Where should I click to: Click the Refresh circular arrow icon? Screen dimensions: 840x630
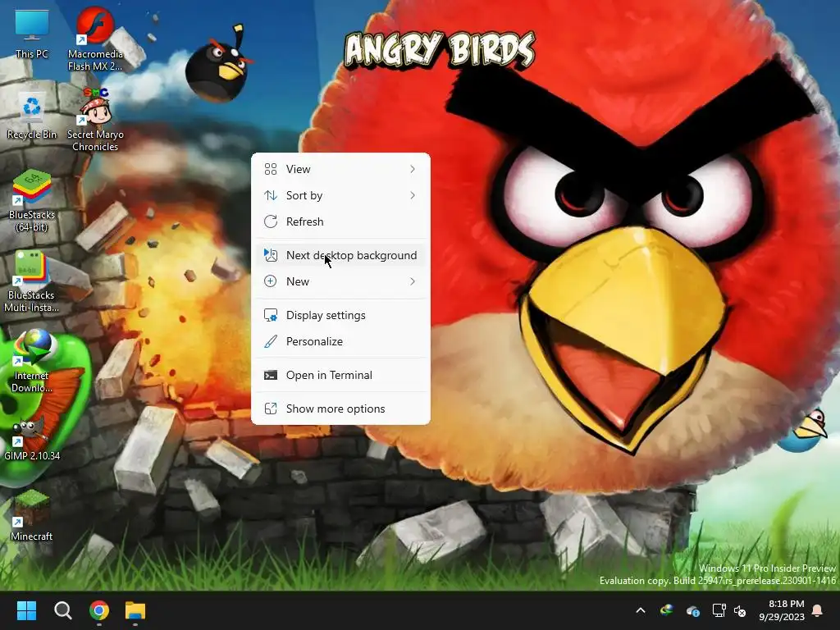click(x=271, y=221)
